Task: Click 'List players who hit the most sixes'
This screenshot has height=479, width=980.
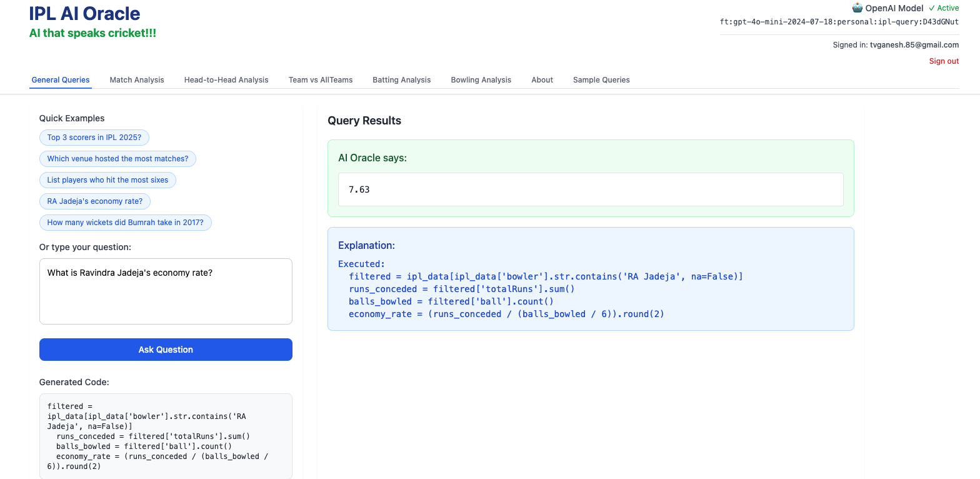Action: point(107,180)
